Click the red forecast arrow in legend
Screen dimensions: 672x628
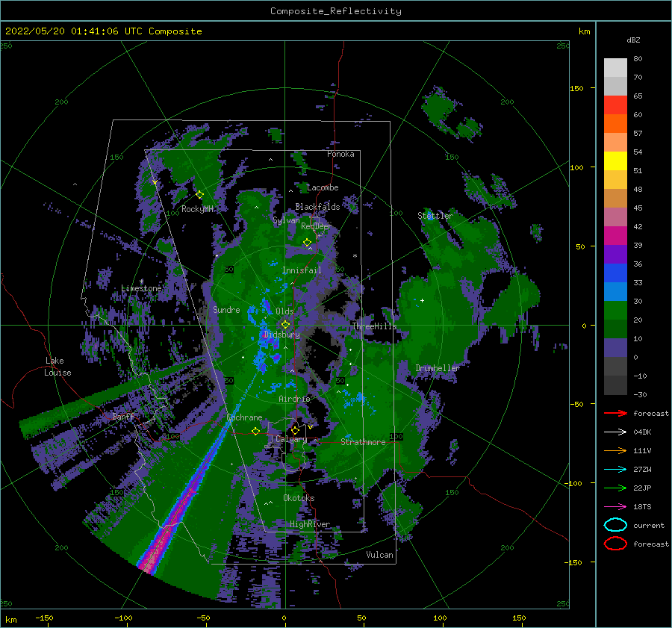click(615, 413)
